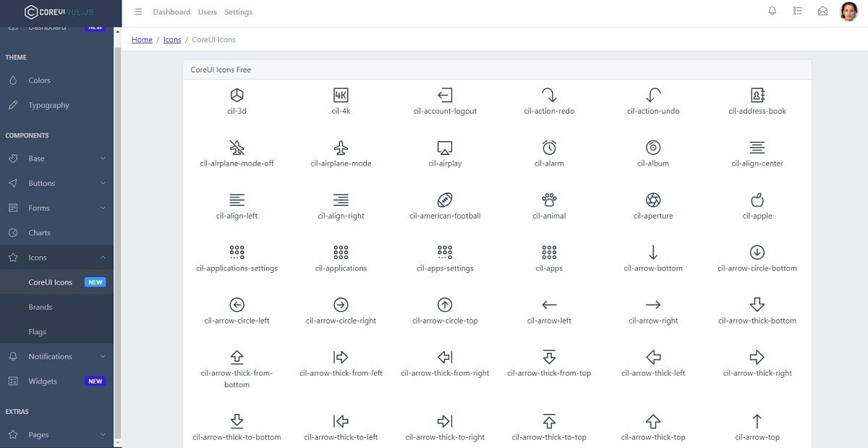868x448 pixels.
Task: Select CoreUI Icons sidebar item
Action: click(56, 282)
